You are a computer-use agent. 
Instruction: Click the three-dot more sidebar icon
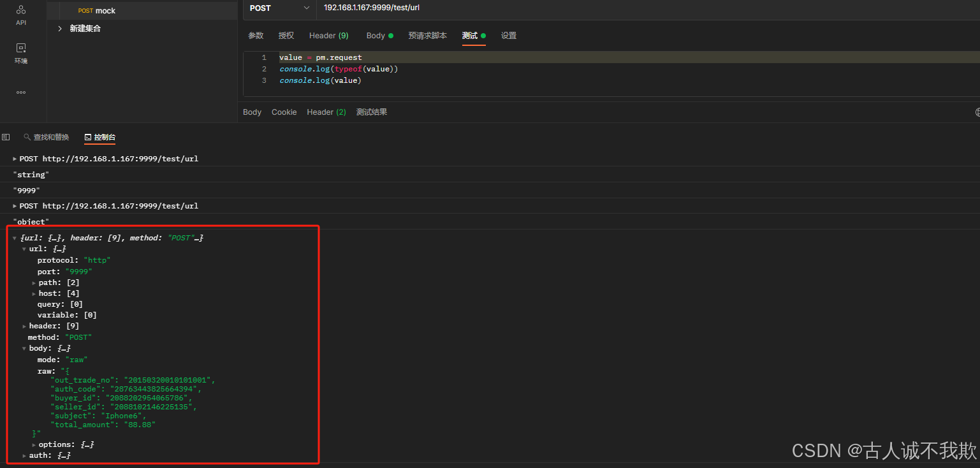[21, 92]
